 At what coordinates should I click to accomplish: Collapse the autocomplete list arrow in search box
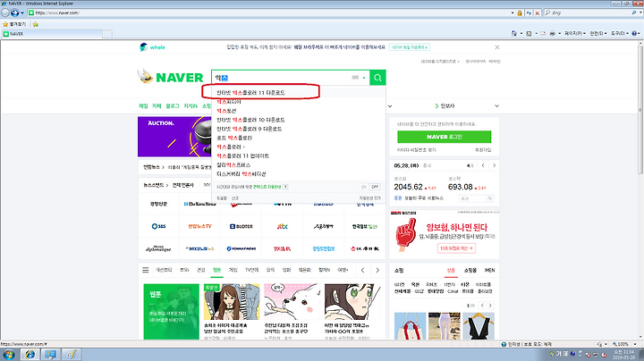[x=364, y=78]
